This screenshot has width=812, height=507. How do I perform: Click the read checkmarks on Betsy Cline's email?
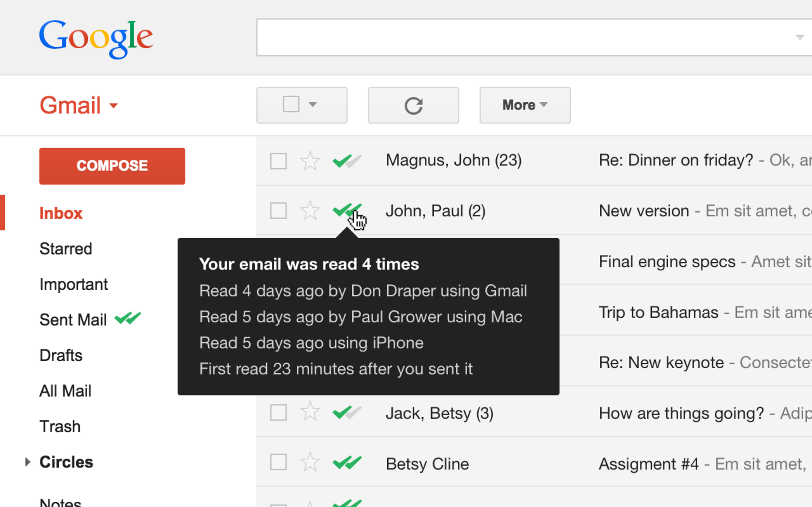[x=347, y=463]
